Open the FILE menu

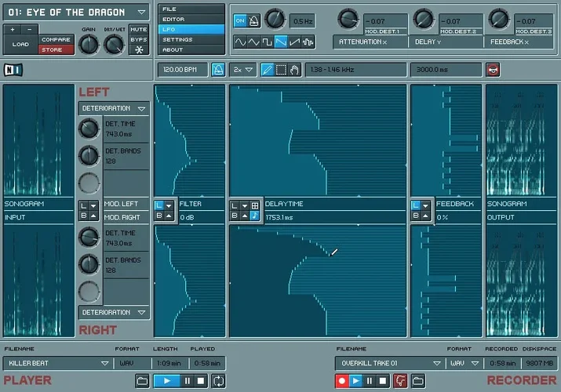tap(191, 9)
